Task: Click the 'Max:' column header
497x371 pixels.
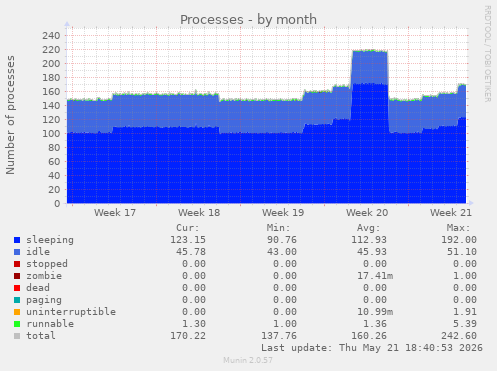Action: (459, 228)
